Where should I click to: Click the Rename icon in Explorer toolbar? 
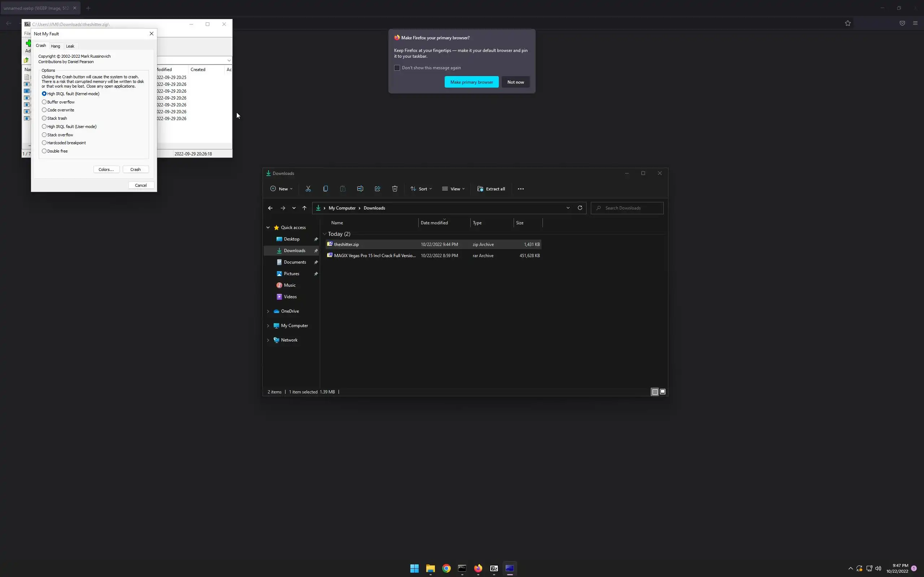pos(360,189)
